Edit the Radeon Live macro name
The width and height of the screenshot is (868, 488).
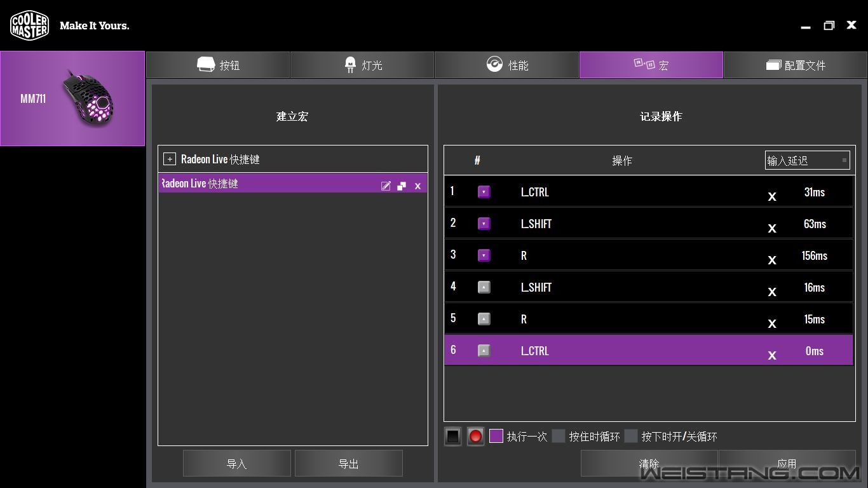coord(386,186)
